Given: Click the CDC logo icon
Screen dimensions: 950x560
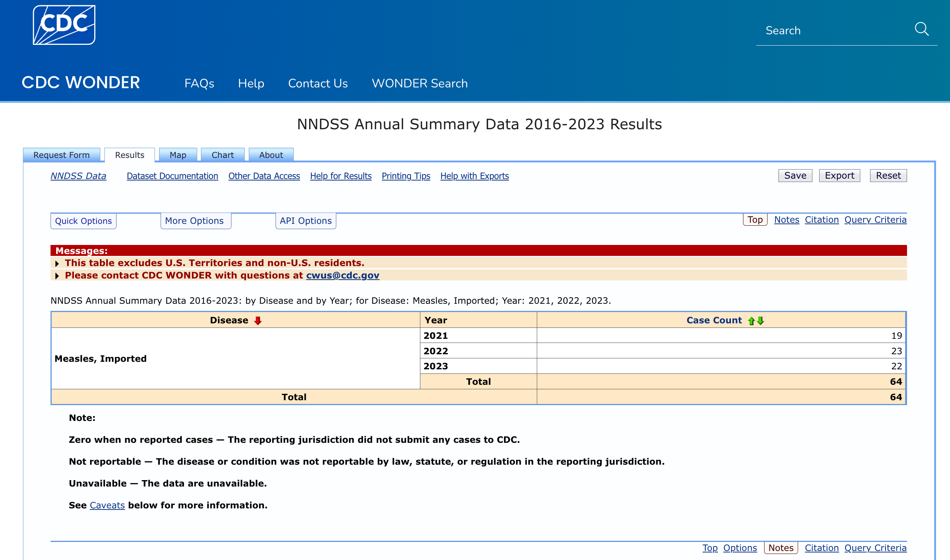Looking at the screenshot, I should click(64, 25).
